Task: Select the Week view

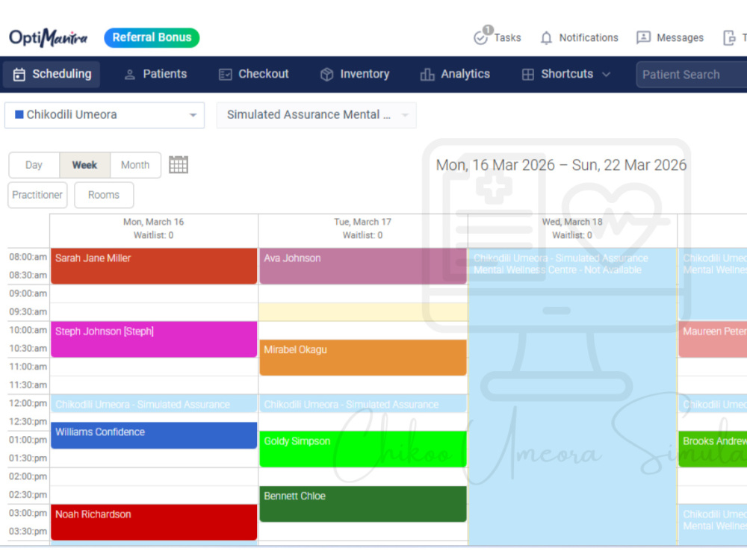Action: point(85,165)
